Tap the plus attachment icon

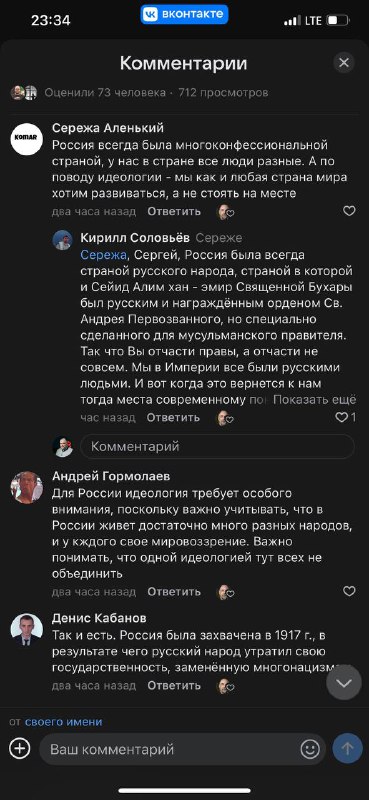pyautogui.click(x=20, y=749)
